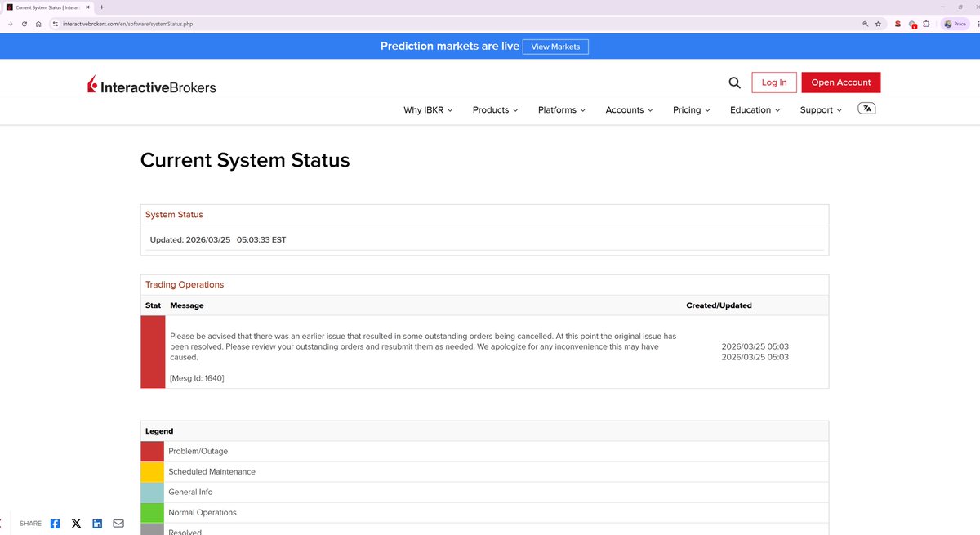The height and width of the screenshot is (535, 980).
Task: Click site info icon in address bar
Action: coord(56,24)
